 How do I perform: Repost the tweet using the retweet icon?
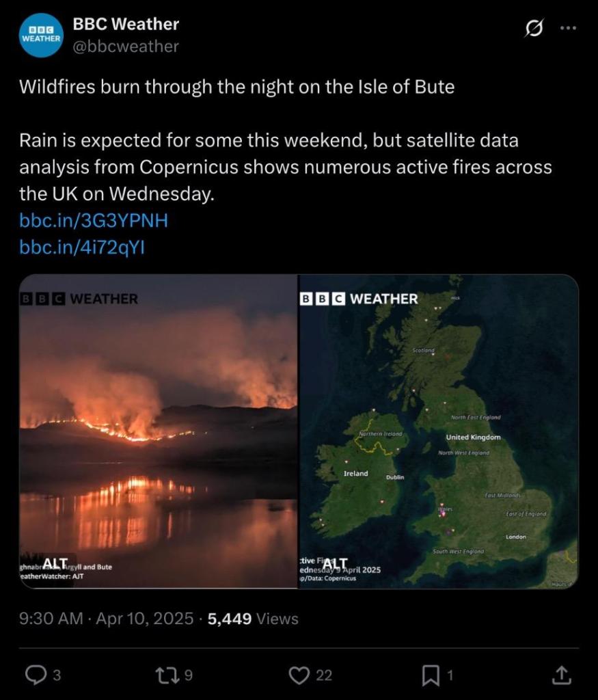coord(166,675)
